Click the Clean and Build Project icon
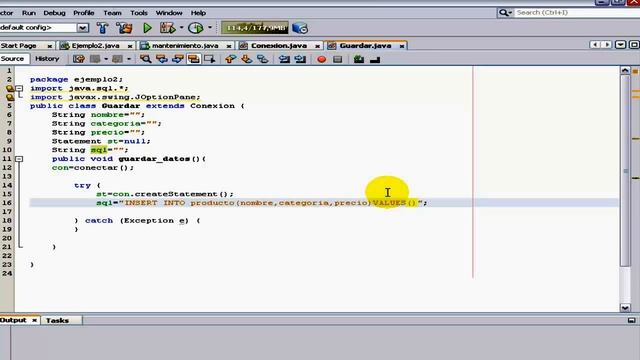This screenshot has height=360, width=640. 124,28
